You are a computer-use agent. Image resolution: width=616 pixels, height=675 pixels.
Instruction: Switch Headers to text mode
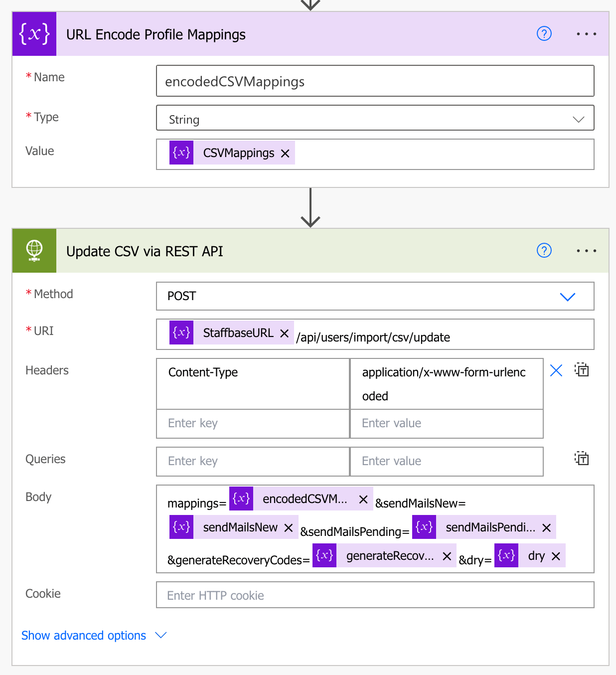coord(582,370)
